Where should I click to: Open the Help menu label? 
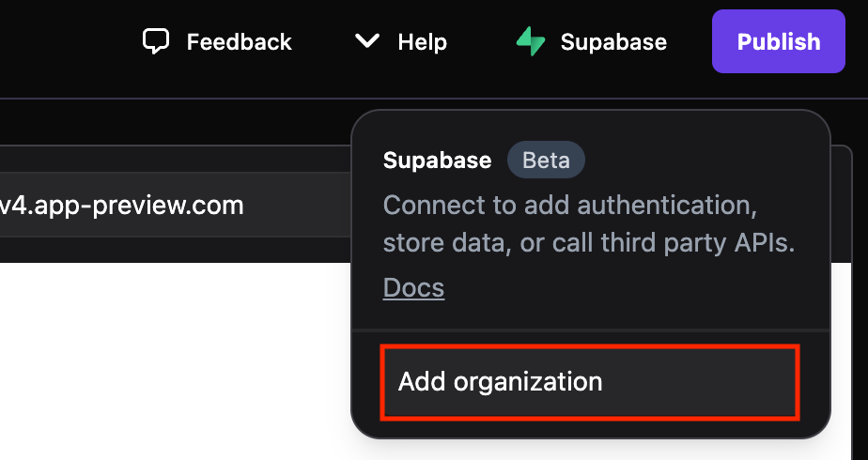pyautogui.click(x=422, y=42)
